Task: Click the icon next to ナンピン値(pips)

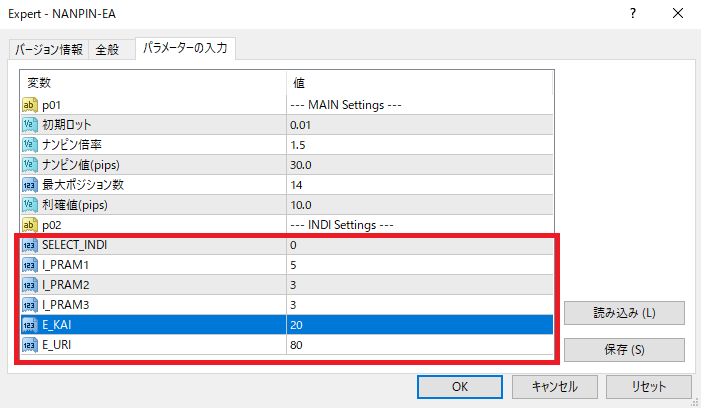Action: [29, 165]
